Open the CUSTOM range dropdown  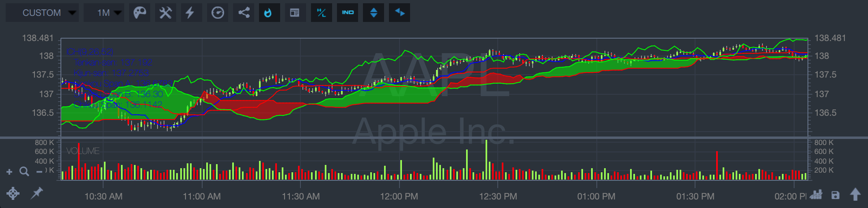[x=42, y=13]
